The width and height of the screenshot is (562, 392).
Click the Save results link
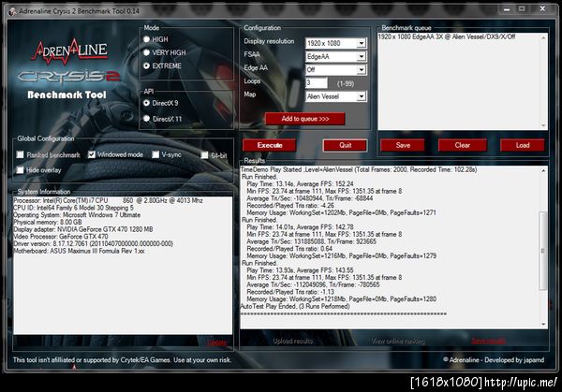pos(488,341)
